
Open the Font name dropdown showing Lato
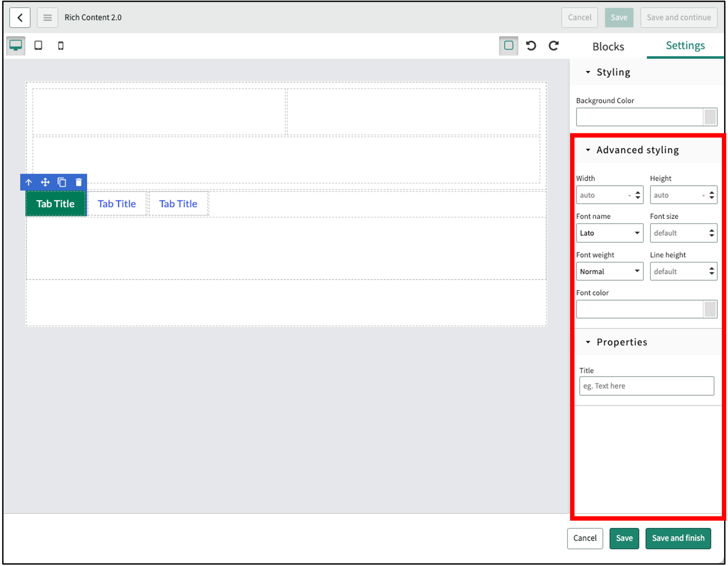point(609,233)
